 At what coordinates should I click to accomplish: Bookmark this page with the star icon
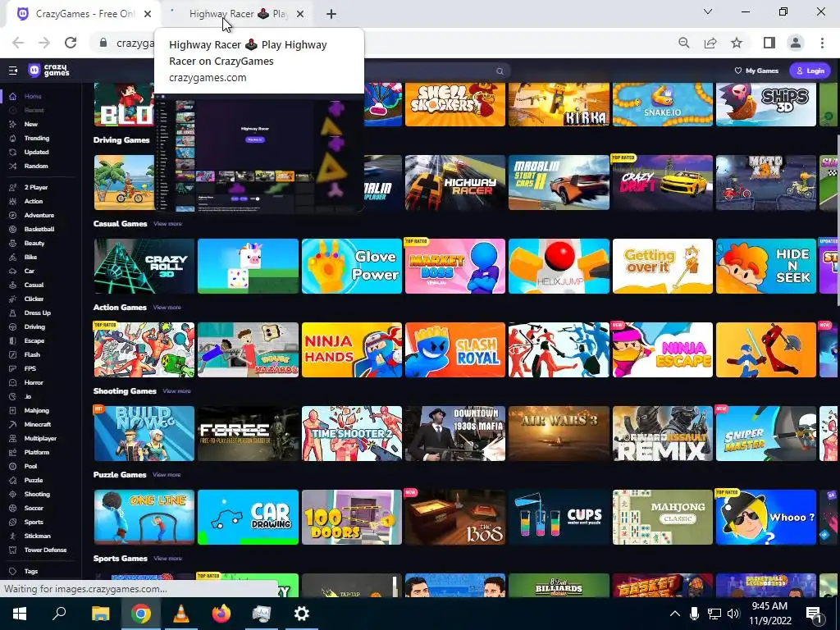click(x=737, y=43)
